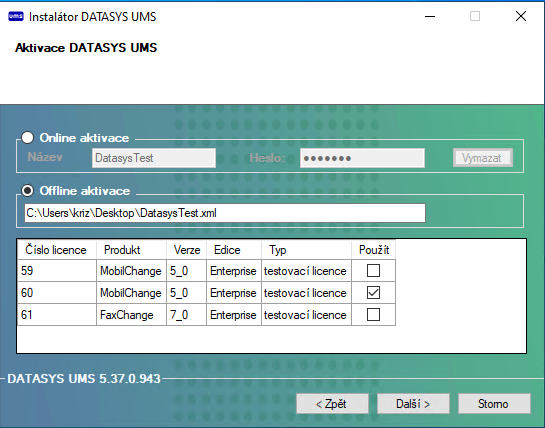Screen dimensions: 545x428
Task: Click the Aktivace DATASYS UMS heading
Action: click(x=86, y=48)
